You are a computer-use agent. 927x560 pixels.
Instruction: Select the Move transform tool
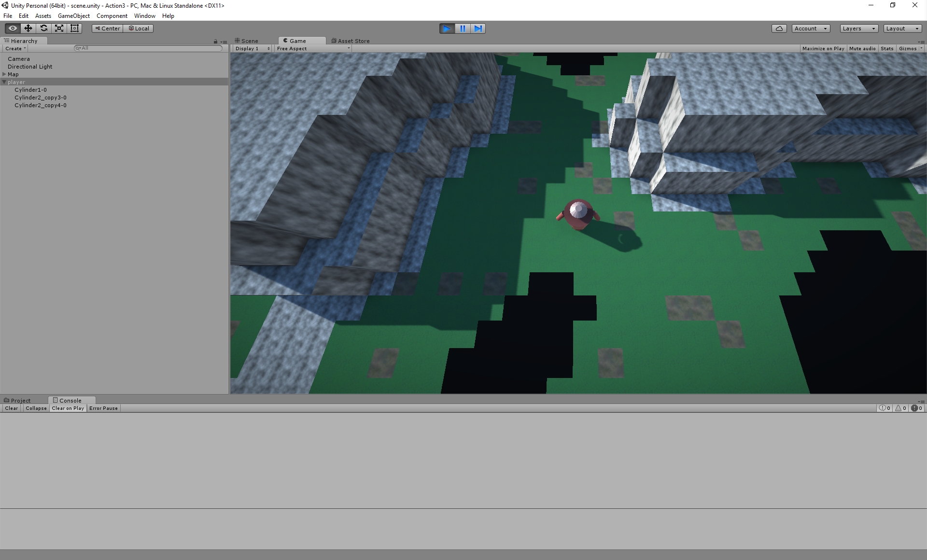pos(28,28)
